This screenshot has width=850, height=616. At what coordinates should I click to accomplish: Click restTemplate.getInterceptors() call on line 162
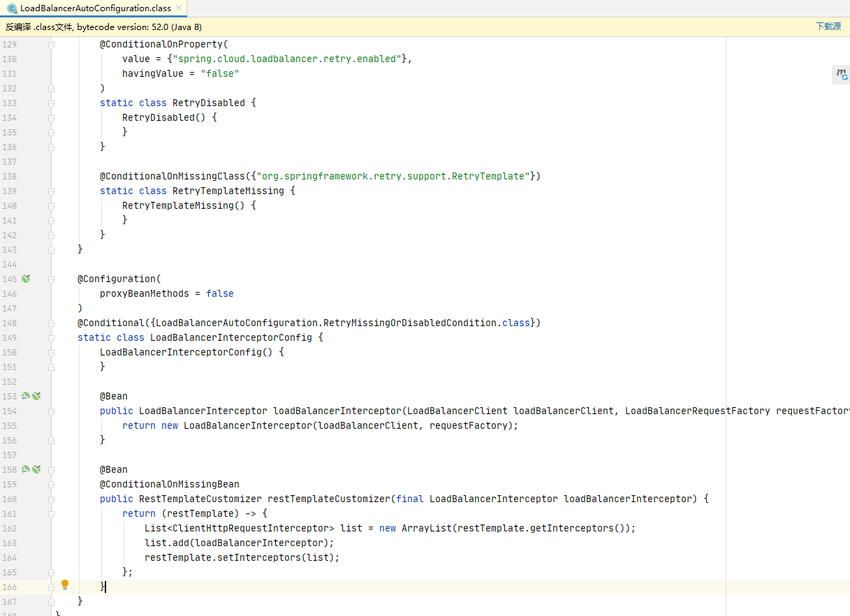[x=541, y=528]
